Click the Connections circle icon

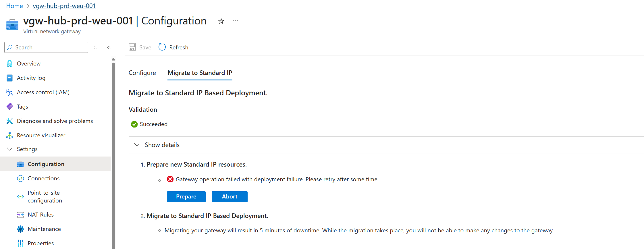click(20, 178)
